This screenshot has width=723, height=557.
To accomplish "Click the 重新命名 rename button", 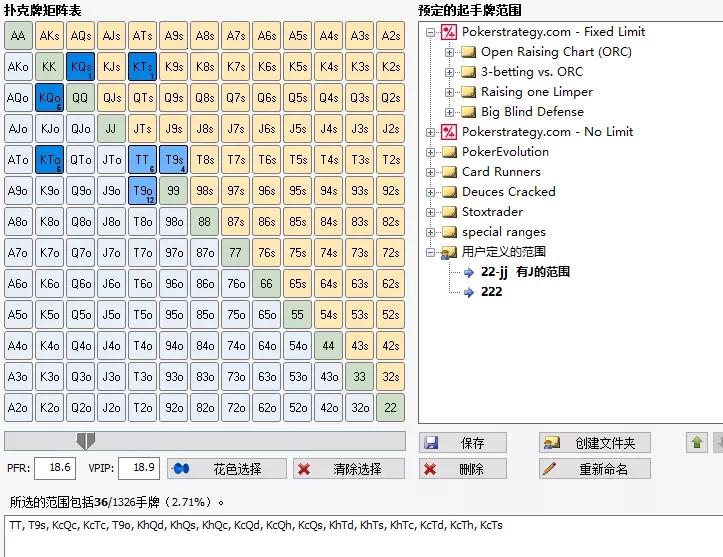I will [595, 469].
